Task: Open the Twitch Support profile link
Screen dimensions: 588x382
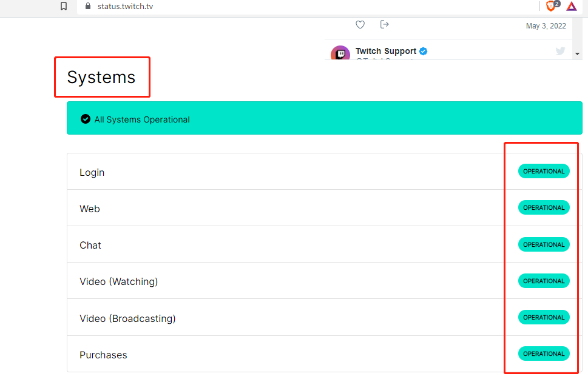Action: click(x=386, y=51)
